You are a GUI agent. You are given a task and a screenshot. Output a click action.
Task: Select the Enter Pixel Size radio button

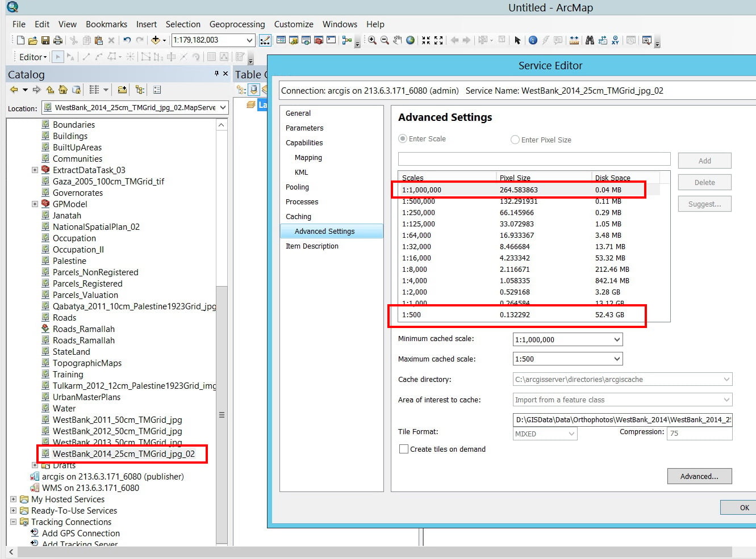click(515, 140)
